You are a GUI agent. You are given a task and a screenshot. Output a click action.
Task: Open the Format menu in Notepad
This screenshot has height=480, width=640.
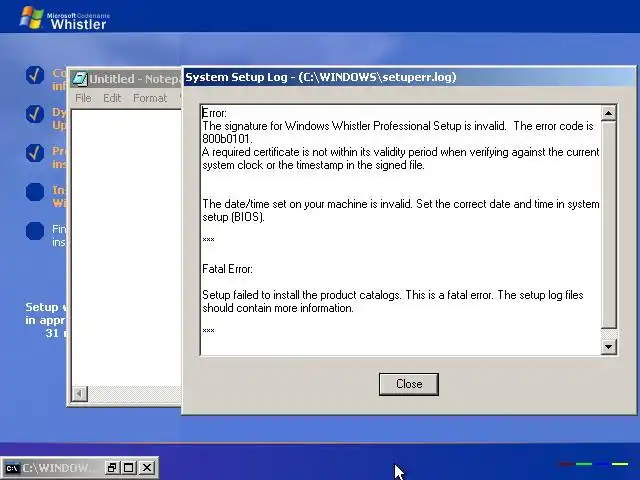click(x=150, y=98)
